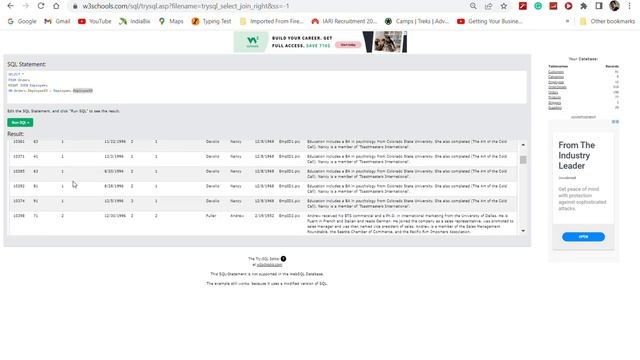Open the Categories table link
Viewport: 640px width, 360px height.
click(x=556, y=77)
